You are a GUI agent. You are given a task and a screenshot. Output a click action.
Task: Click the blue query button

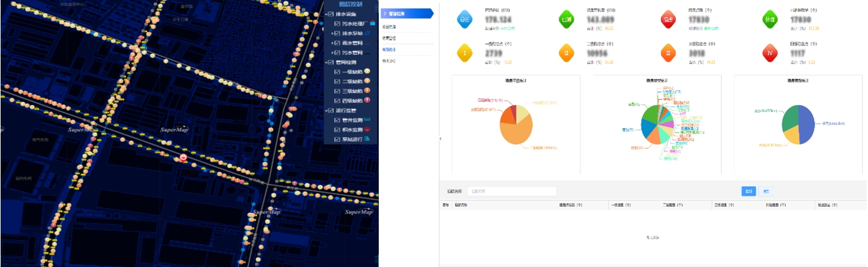749,191
